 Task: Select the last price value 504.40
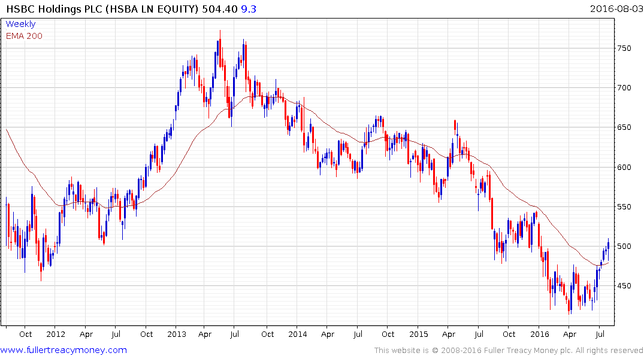(220, 9)
